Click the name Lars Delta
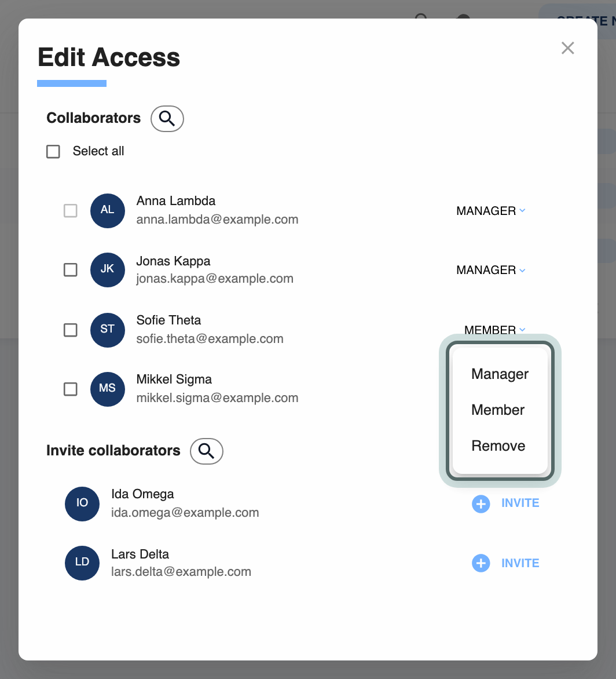This screenshot has height=679, width=616. click(x=140, y=554)
